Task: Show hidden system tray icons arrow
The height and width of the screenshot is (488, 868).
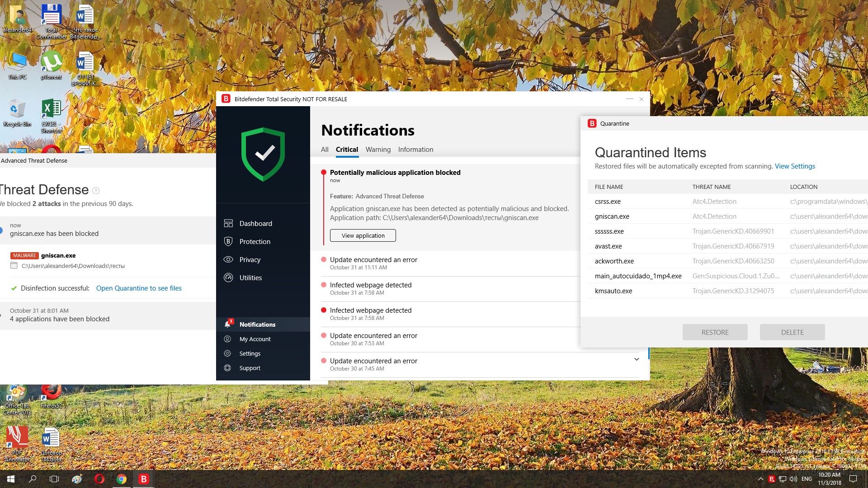Action: click(x=760, y=479)
